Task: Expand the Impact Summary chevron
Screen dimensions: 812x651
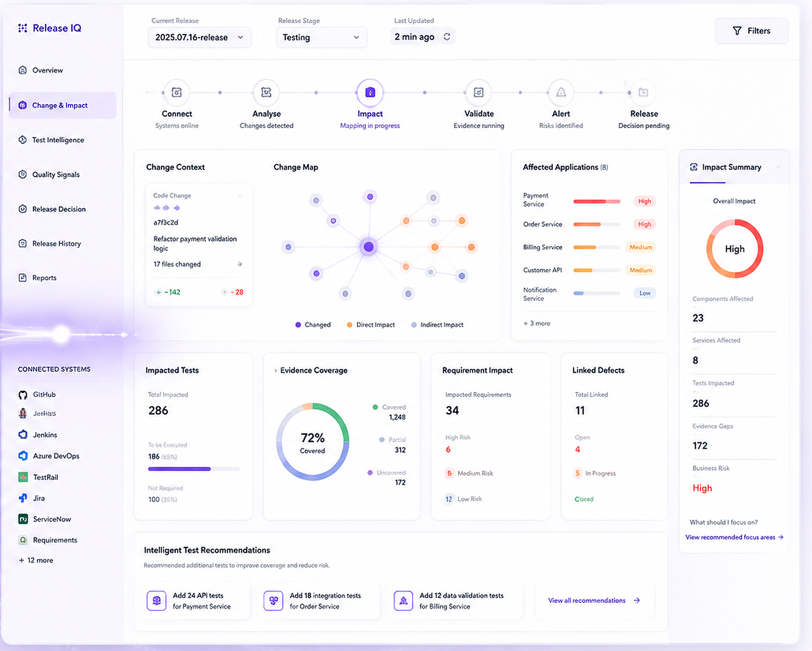Action: [x=779, y=167]
